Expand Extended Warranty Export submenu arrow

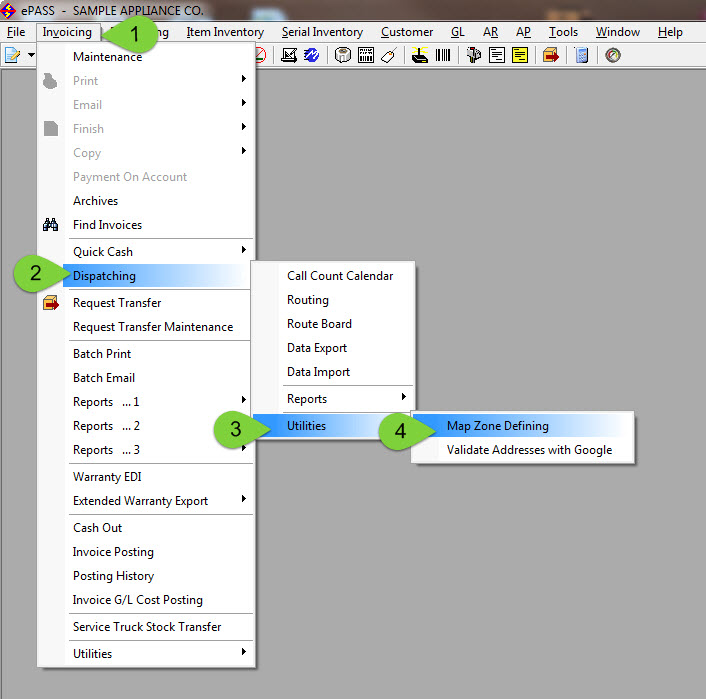pos(244,499)
